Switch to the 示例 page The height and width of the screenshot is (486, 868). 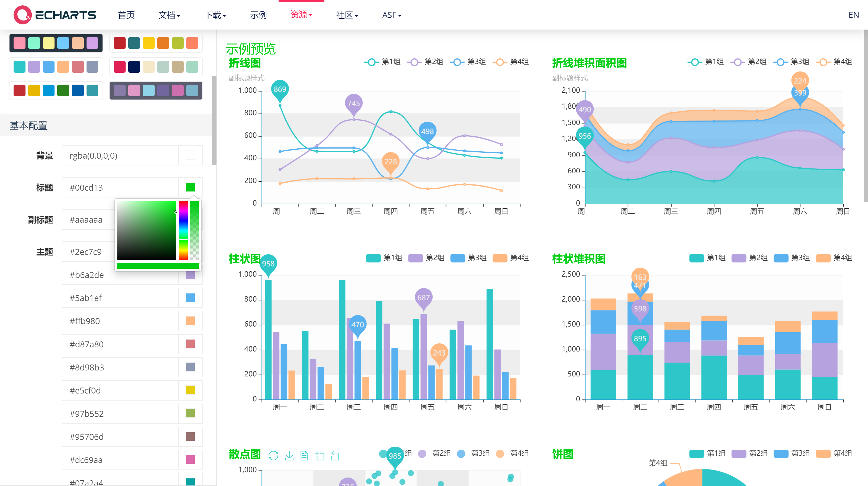pyautogui.click(x=258, y=15)
